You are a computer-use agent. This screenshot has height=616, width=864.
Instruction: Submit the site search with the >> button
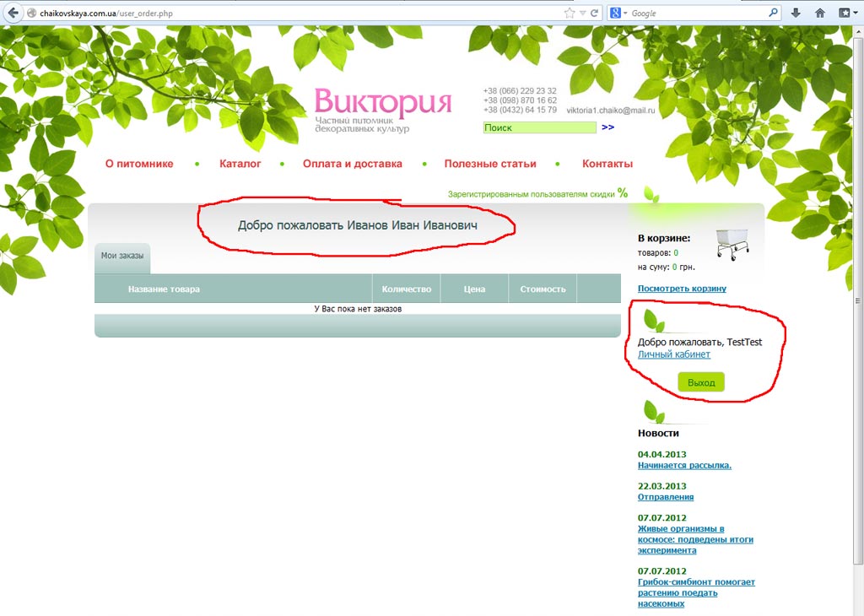607,127
